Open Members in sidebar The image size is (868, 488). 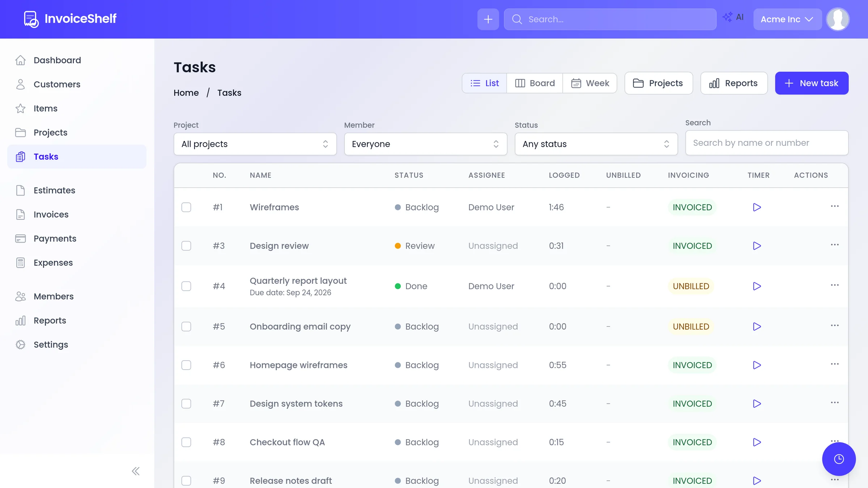tap(77, 296)
